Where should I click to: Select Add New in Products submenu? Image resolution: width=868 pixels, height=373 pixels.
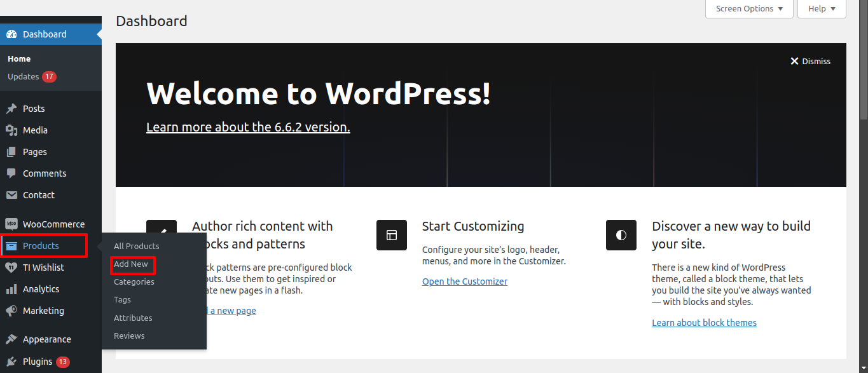coord(131,264)
